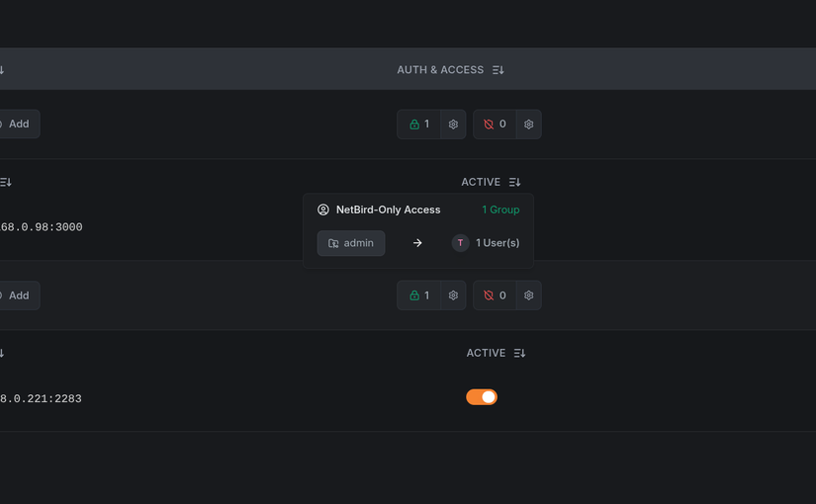Click the second row's green lock badge
The image size is (816, 504).
tap(419, 295)
